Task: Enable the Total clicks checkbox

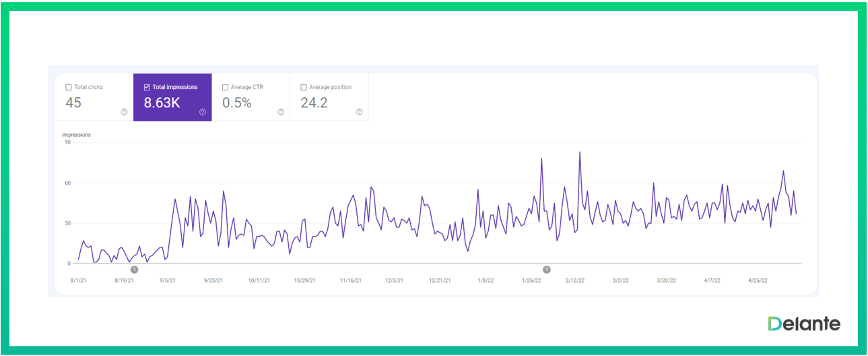Action: click(x=69, y=88)
